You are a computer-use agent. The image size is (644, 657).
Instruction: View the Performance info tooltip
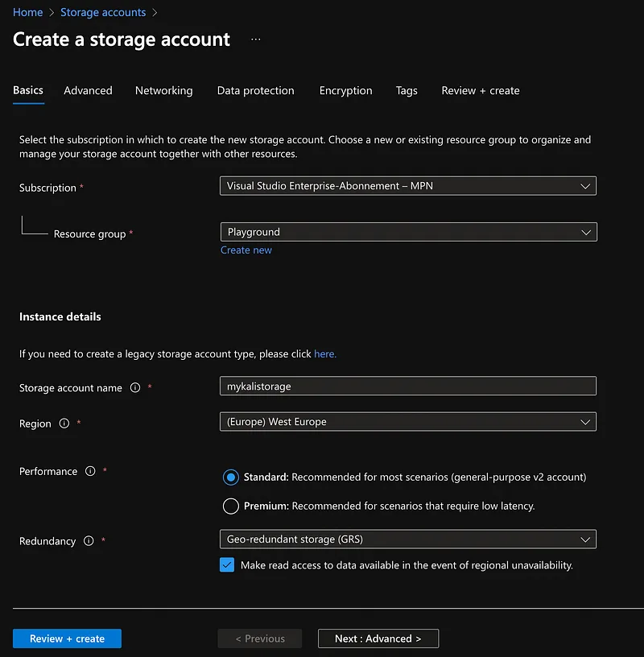[89, 471]
